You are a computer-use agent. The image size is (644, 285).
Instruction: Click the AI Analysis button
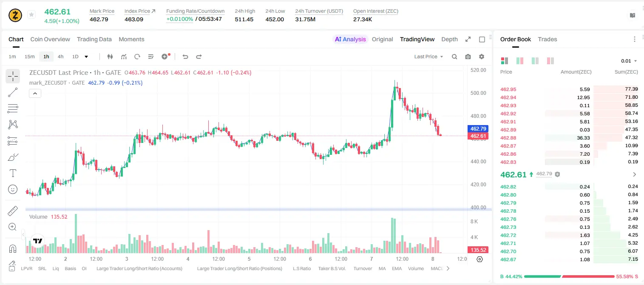click(x=350, y=39)
